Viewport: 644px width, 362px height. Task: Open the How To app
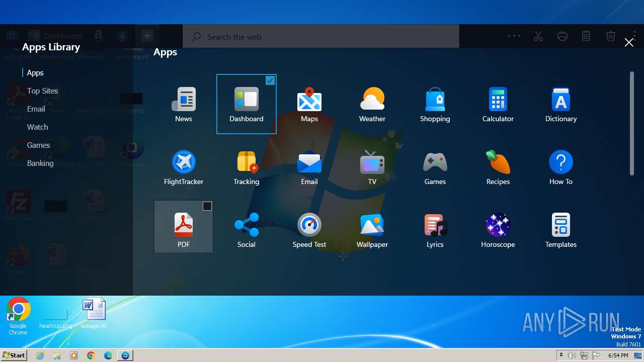click(x=561, y=167)
